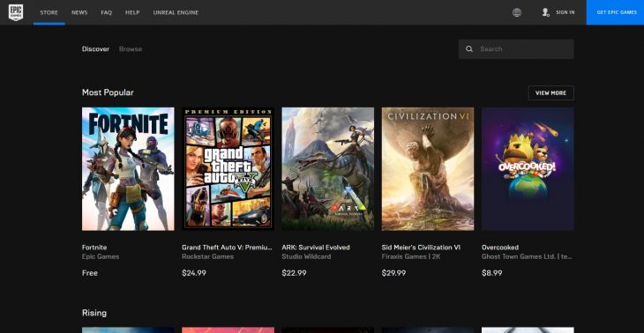644x333 pixels.
Task: Click the Epic Games publisher text
Action: 101,256
